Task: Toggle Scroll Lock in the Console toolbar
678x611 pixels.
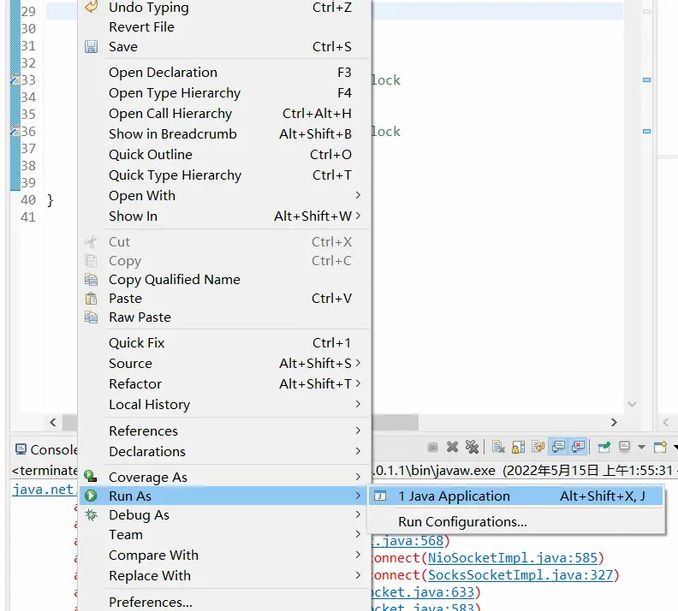Action: [519, 447]
